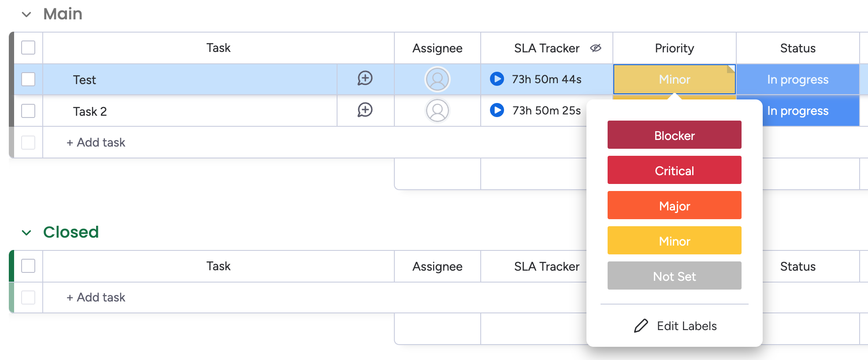The height and width of the screenshot is (360, 868).
Task: Click the Status column header in Closed
Action: tap(798, 266)
